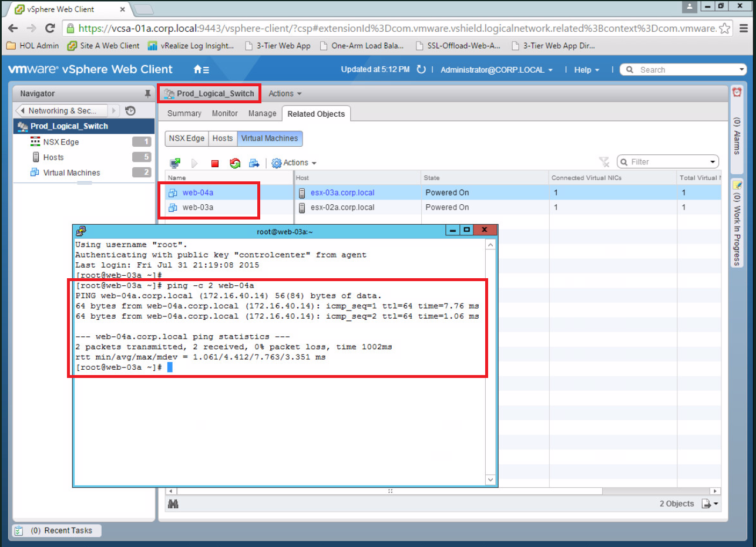
Task: Click the terminal scrollbar down arrow
Action: [x=491, y=480]
